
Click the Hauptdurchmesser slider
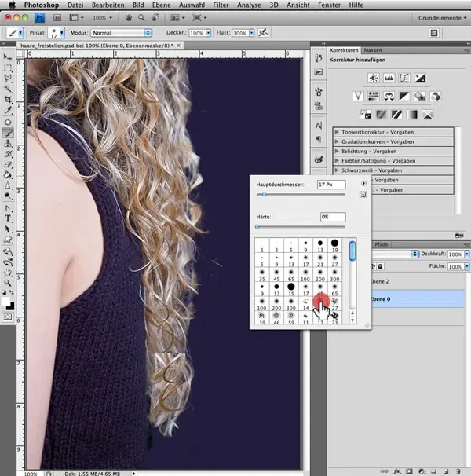click(x=265, y=194)
